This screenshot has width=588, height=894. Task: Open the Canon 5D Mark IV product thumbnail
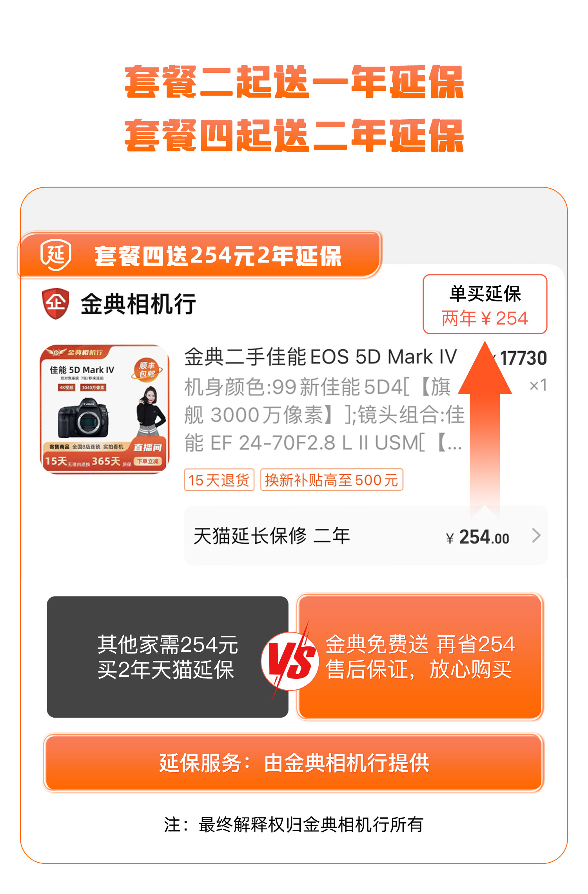(105, 409)
